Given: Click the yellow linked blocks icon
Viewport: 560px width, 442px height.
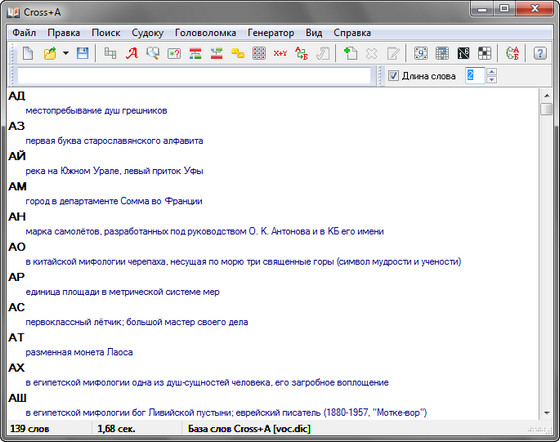Looking at the screenshot, I should pos(238,54).
